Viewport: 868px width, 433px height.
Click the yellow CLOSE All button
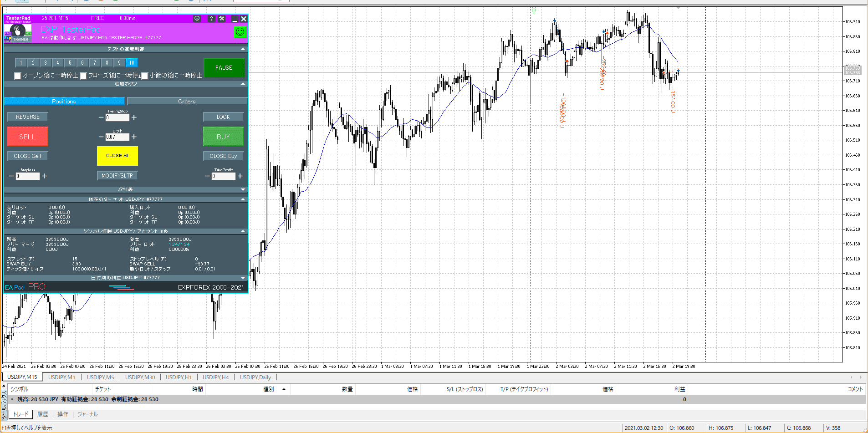tap(117, 156)
